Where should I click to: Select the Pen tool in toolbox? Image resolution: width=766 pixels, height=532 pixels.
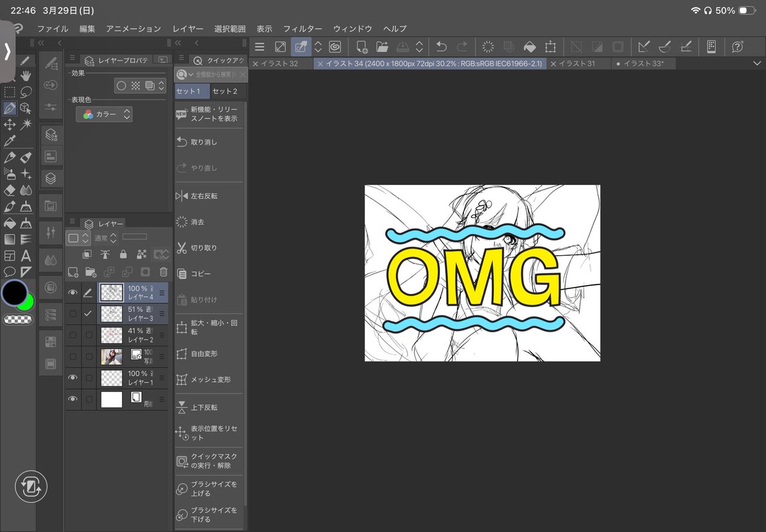(x=9, y=108)
